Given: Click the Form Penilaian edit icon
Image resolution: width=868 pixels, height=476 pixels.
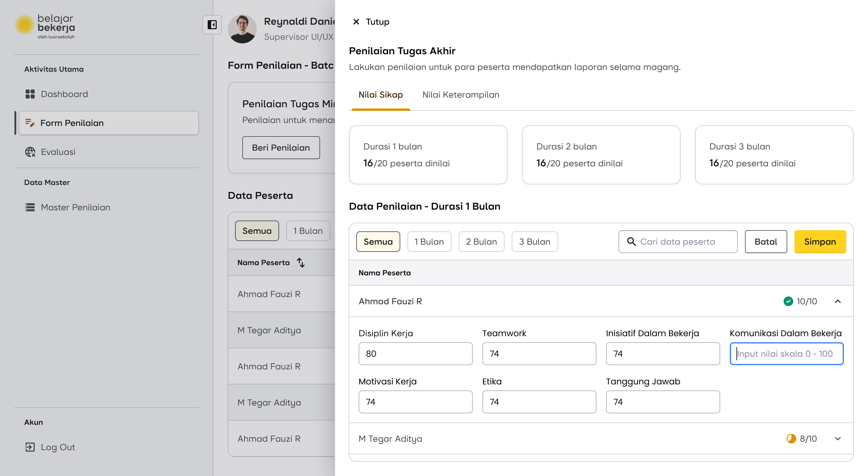Looking at the screenshot, I should pyautogui.click(x=30, y=123).
